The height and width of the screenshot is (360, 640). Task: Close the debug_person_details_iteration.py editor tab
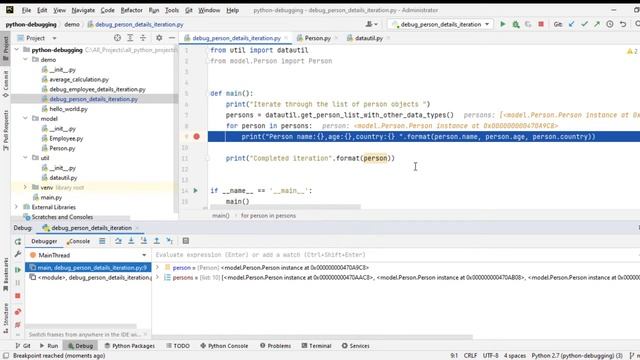point(286,38)
